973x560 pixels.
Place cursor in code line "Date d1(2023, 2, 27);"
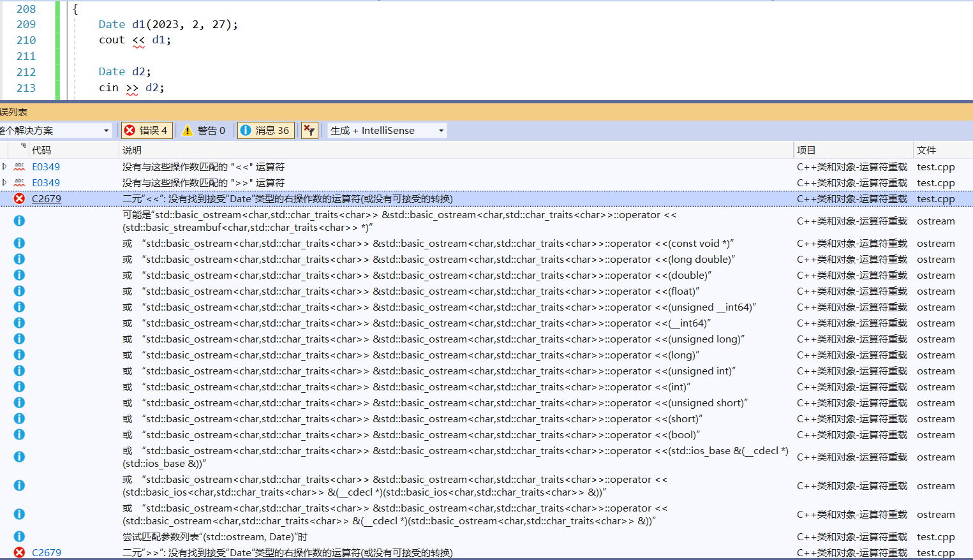tap(168, 24)
